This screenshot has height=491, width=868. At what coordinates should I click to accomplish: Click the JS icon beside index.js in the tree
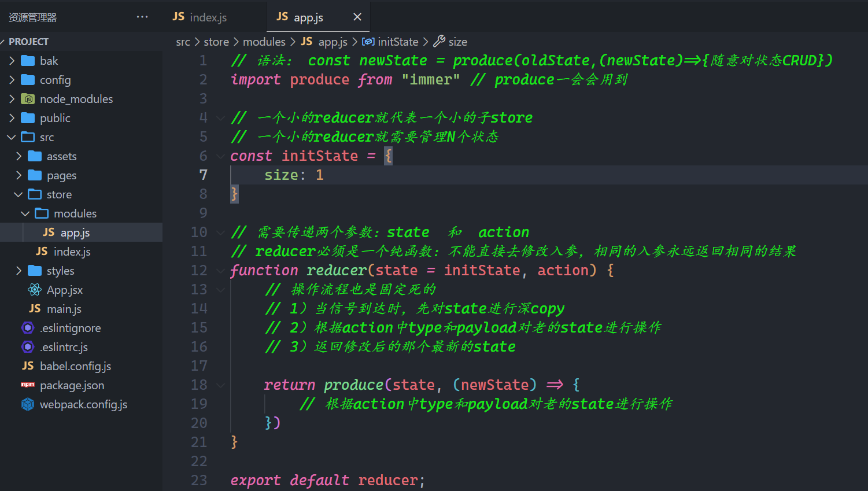tap(42, 251)
